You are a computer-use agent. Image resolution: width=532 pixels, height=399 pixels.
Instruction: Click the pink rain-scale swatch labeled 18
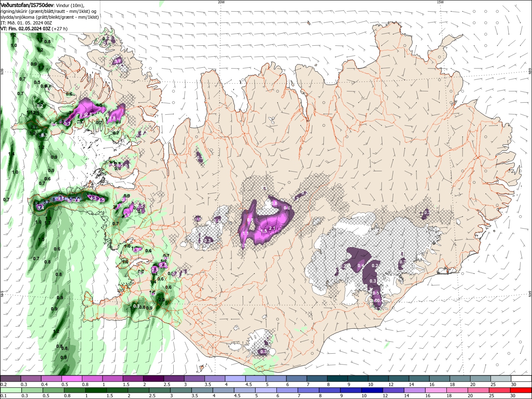point(457,390)
